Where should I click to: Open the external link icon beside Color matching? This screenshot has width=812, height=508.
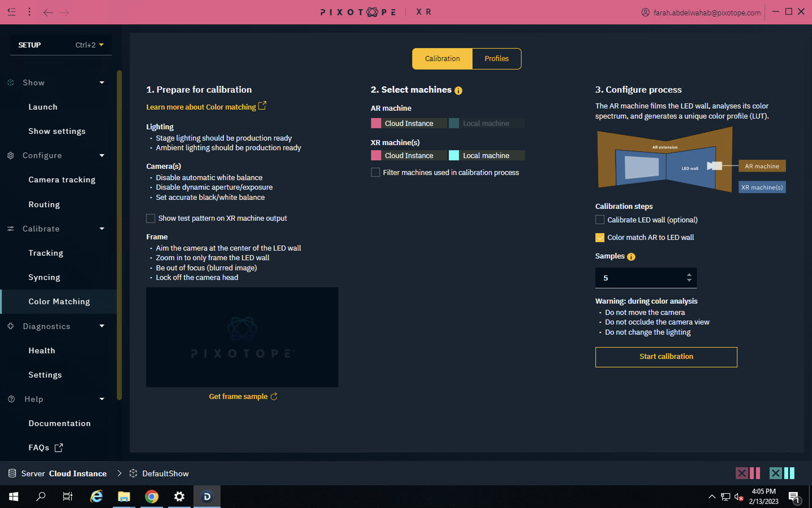262,106
